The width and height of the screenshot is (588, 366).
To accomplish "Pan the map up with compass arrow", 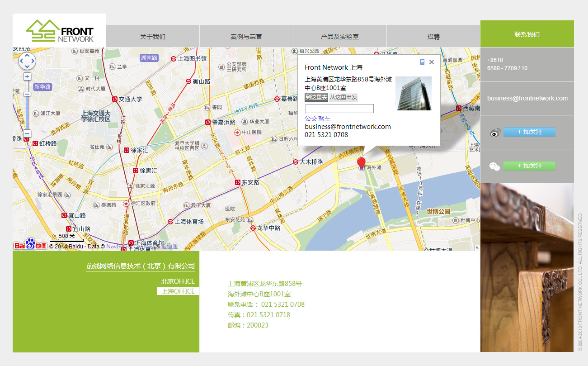I will [x=27, y=56].
